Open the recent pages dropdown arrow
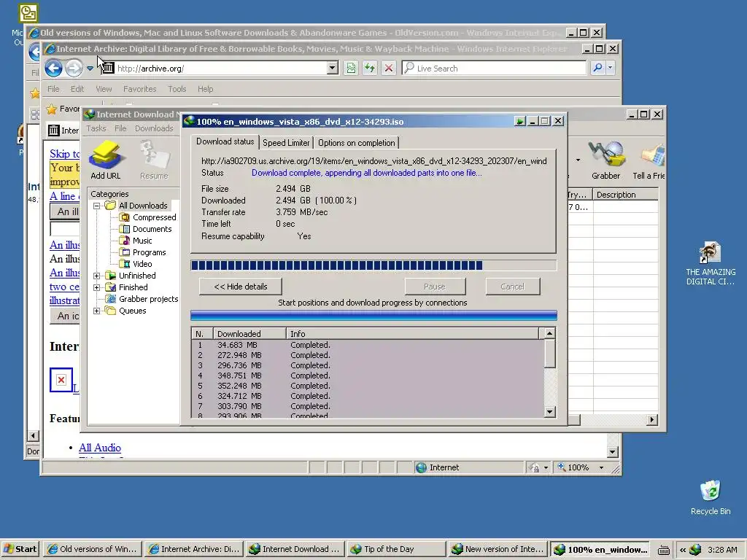The width and height of the screenshot is (747, 560). [x=90, y=69]
